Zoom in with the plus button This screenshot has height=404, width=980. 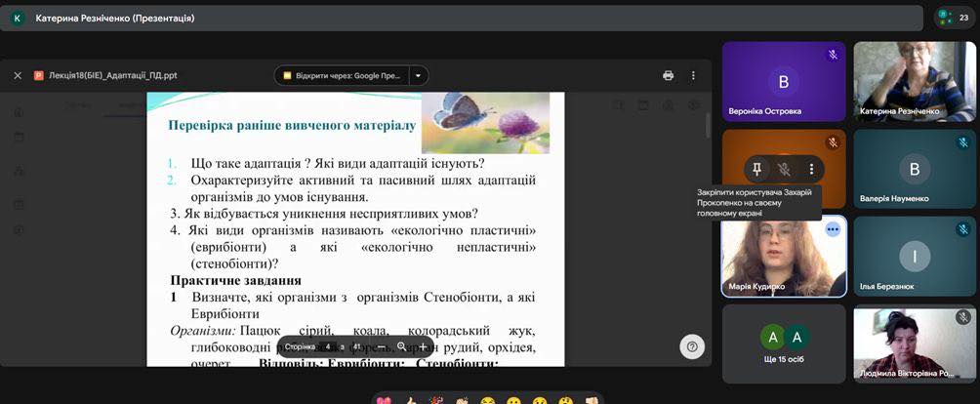(x=423, y=346)
